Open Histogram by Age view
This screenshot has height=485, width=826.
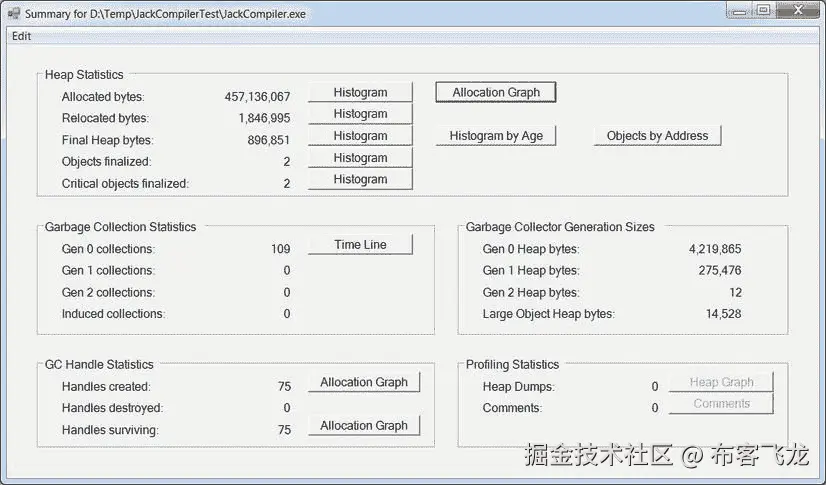pyautogui.click(x=496, y=136)
